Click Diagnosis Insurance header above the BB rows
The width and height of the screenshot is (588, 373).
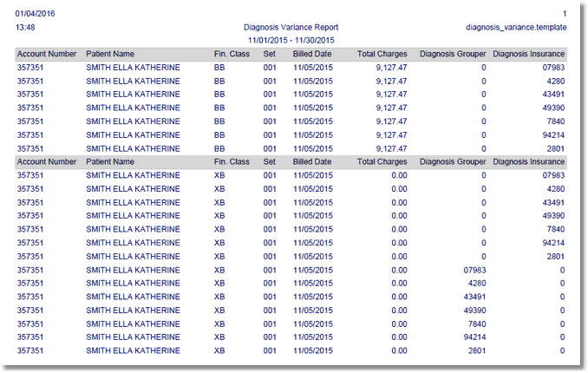[x=528, y=54]
